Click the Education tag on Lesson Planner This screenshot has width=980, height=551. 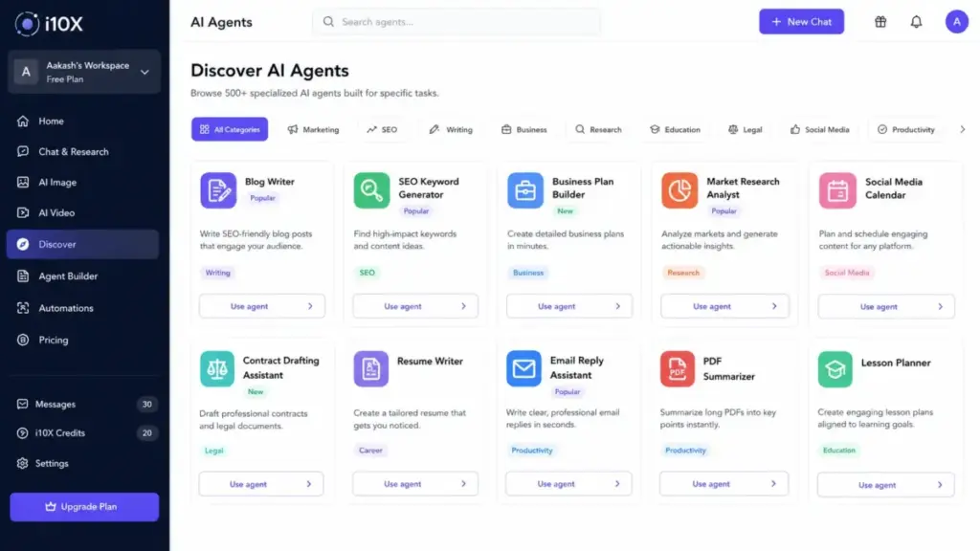tap(838, 450)
